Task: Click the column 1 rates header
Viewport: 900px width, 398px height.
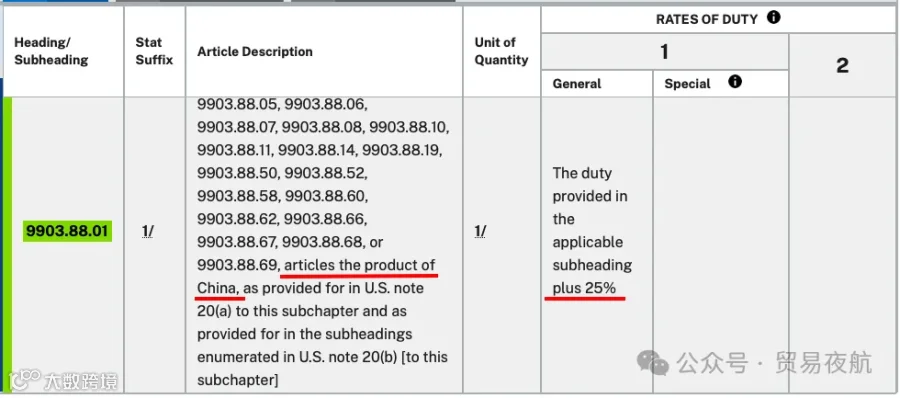Action: (664, 52)
